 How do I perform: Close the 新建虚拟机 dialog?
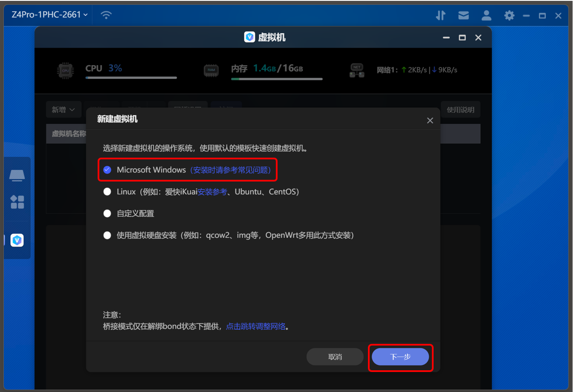point(430,120)
